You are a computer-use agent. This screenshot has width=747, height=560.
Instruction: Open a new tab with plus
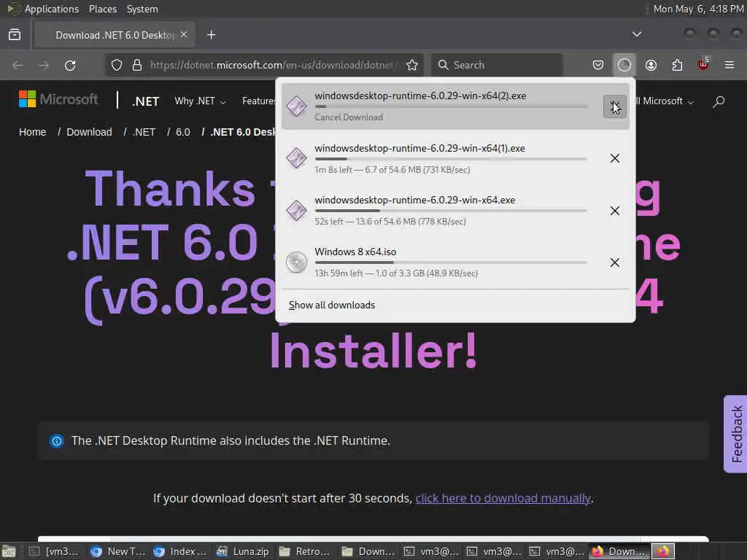211,35
